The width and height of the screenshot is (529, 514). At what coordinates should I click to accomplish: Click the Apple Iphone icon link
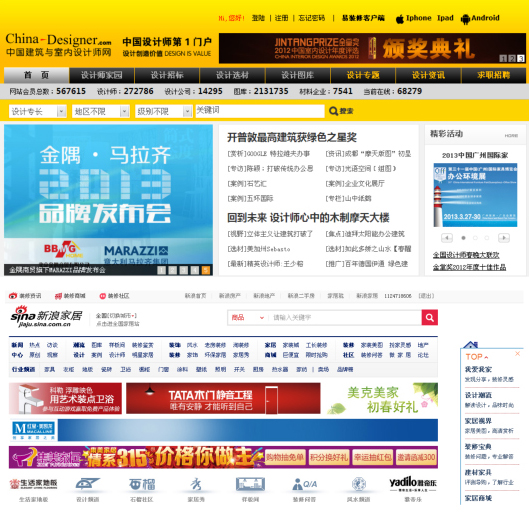[x=399, y=19]
